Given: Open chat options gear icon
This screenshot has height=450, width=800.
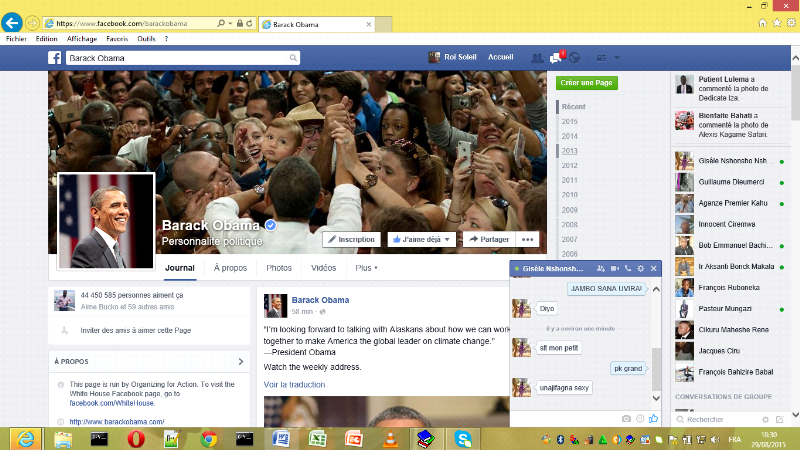Looking at the screenshot, I should [x=641, y=269].
